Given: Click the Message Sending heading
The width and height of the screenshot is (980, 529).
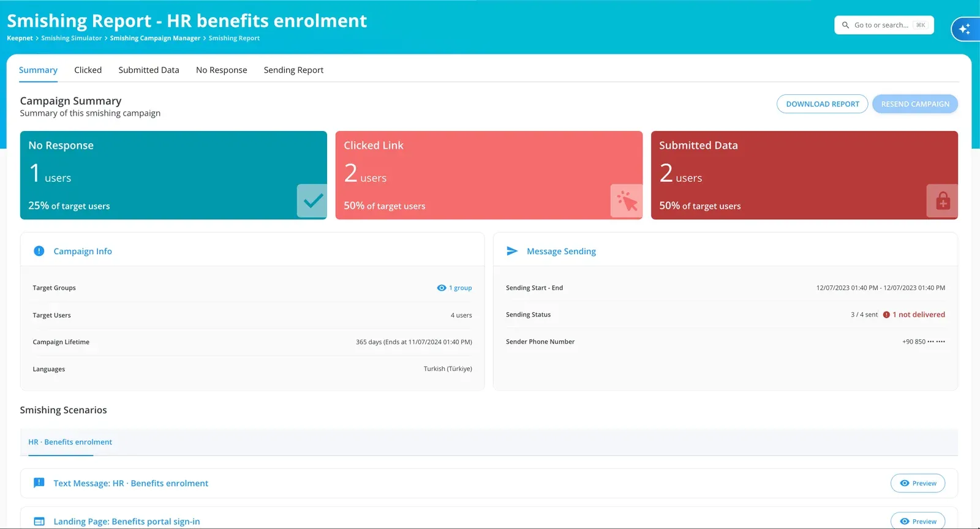Looking at the screenshot, I should point(561,251).
